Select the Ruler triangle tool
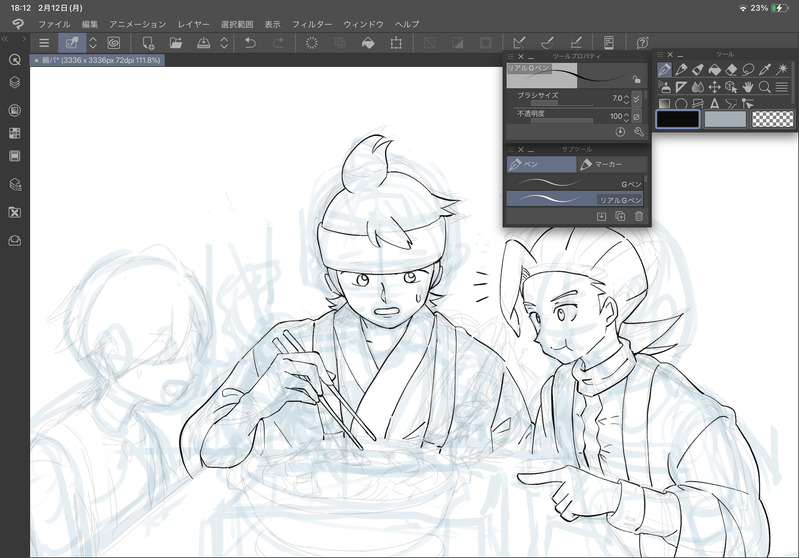 681,87
